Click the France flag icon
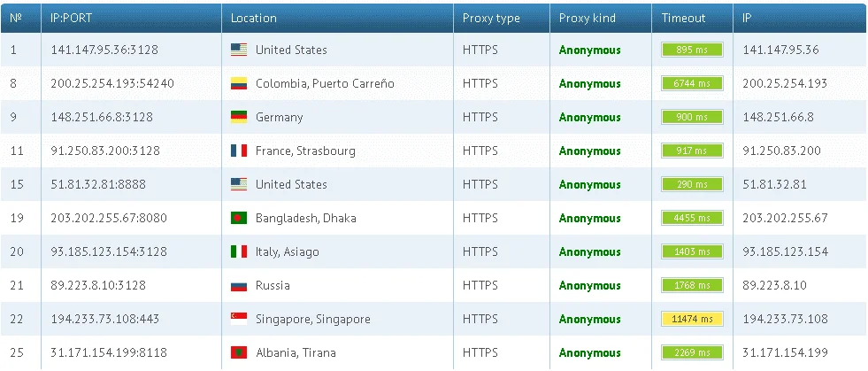 239,151
